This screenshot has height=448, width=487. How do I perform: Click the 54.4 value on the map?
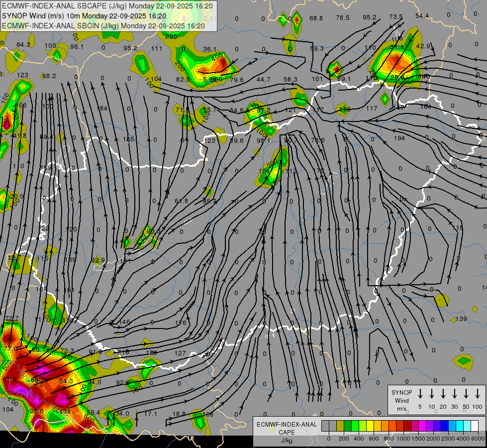[422, 16]
